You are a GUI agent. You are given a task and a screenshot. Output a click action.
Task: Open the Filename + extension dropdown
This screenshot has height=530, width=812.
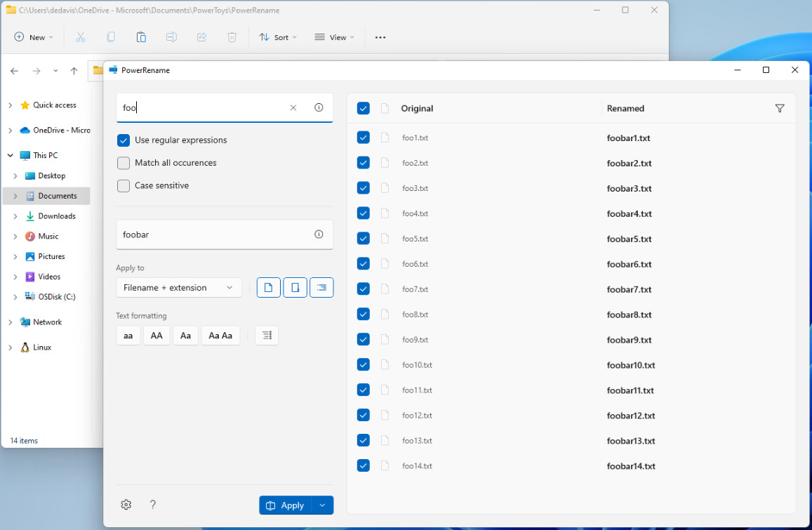(178, 288)
